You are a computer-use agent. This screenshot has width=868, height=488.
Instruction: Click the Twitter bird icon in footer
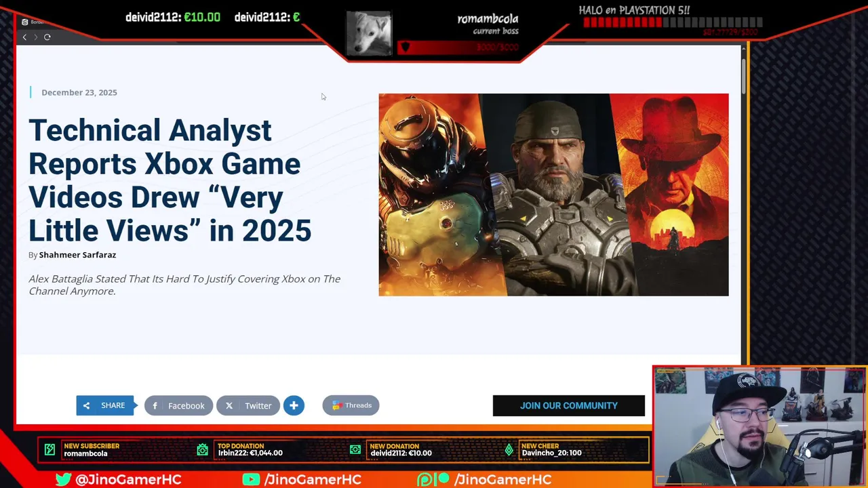pos(63,479)
